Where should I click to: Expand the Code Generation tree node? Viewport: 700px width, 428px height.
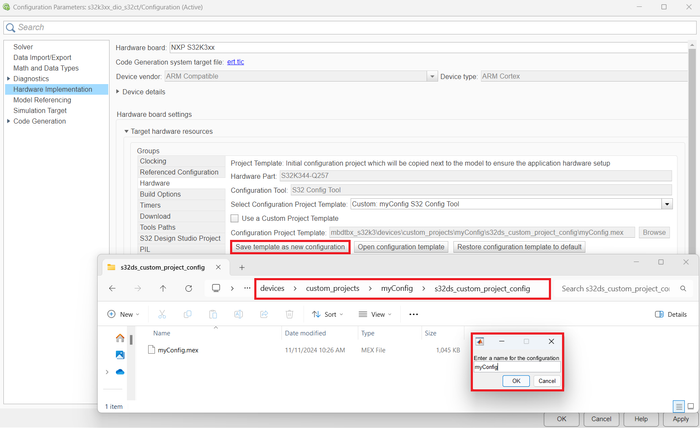click(8, 121)
